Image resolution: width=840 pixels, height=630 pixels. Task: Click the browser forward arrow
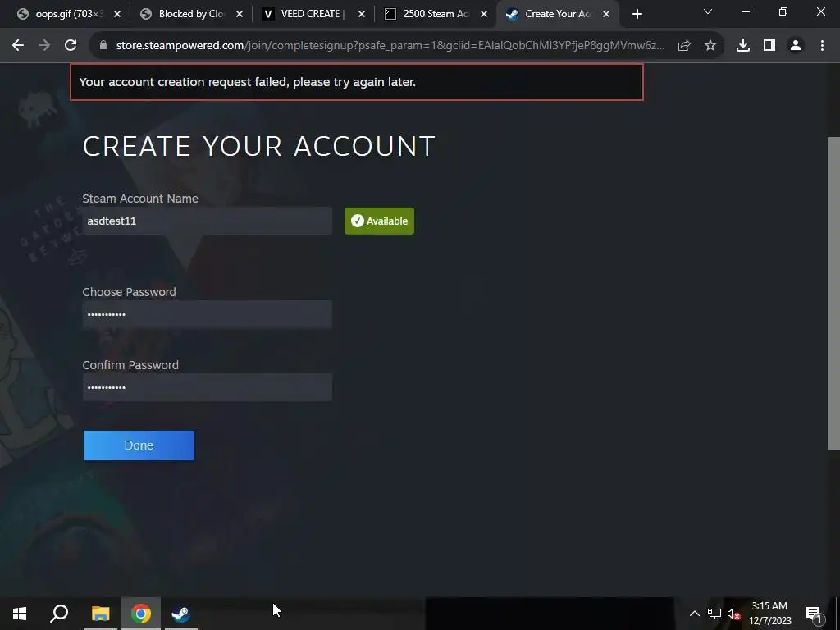44,46
